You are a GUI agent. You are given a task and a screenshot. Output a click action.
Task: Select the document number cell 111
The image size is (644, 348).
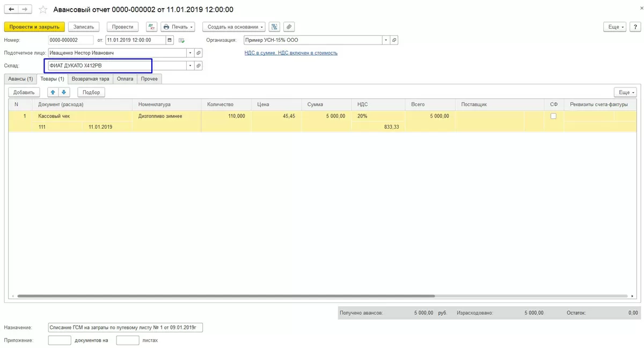57,127
